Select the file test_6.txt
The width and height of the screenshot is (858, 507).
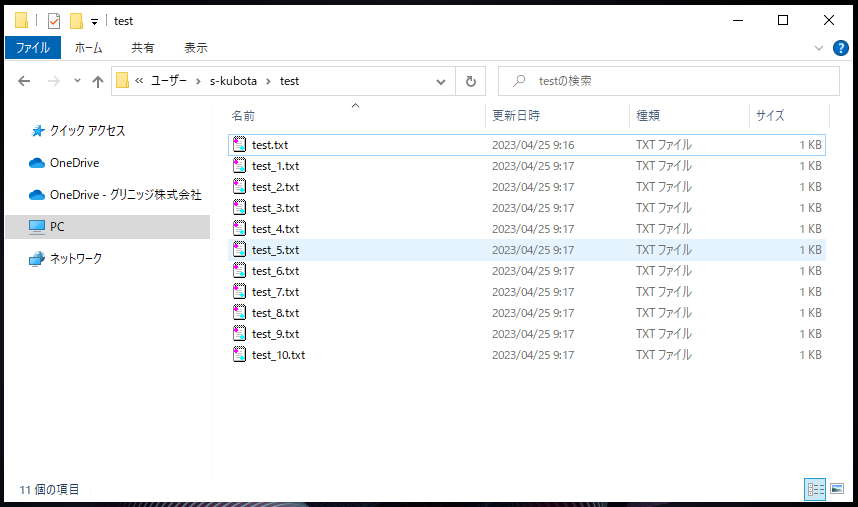(x=527, y=271)
